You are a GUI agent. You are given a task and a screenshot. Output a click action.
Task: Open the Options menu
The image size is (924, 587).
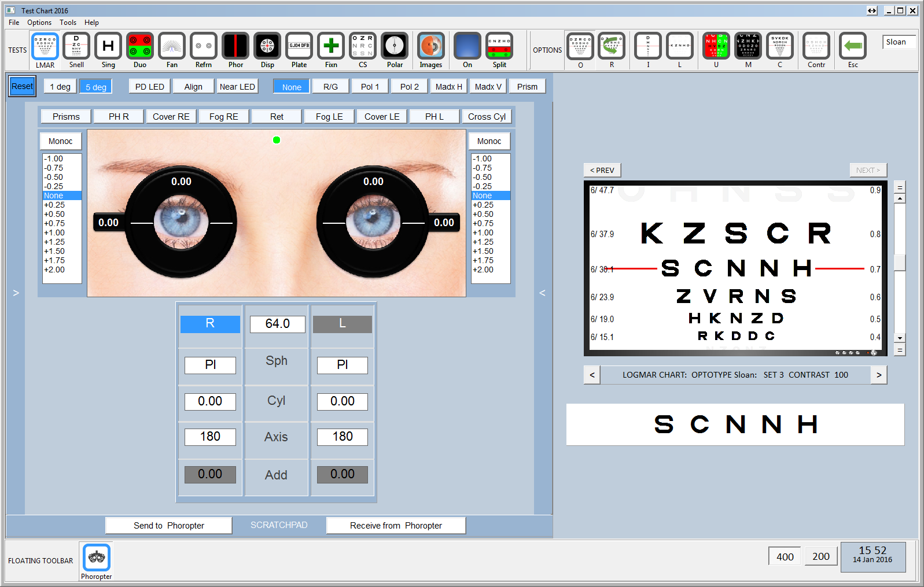(x=39, y=23)
